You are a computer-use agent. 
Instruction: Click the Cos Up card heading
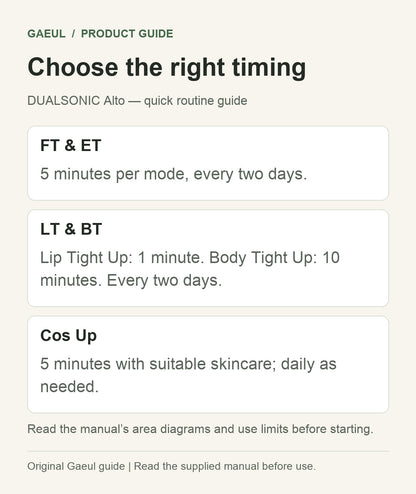[68, 336]
